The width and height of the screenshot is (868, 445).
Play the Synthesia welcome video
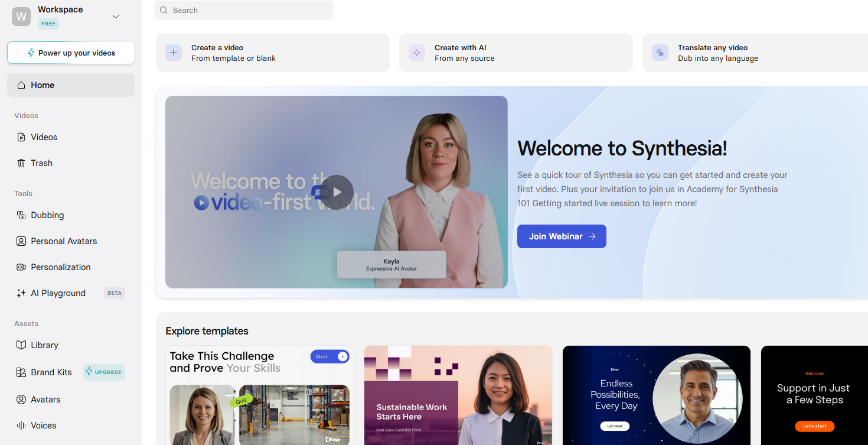point(337,192)
